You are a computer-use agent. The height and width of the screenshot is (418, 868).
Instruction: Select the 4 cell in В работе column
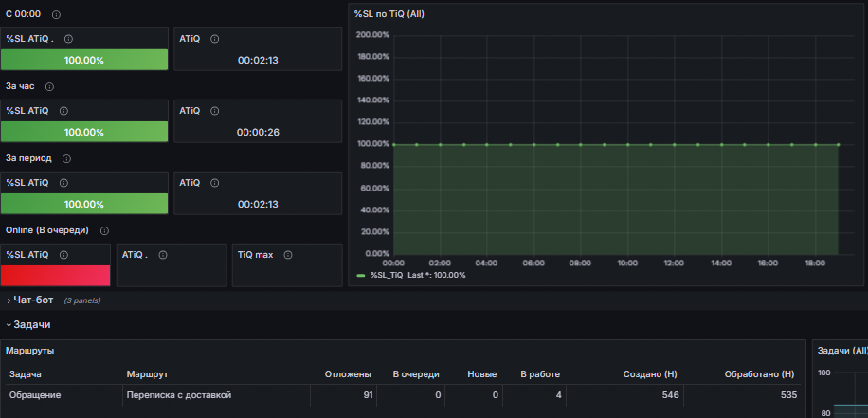click(x=533, y=395)
